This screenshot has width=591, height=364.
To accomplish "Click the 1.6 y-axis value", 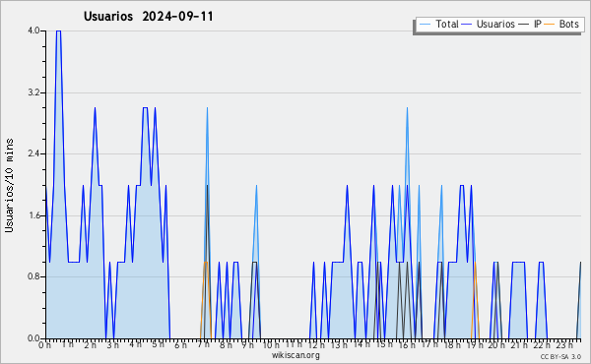I will pyautogui.click(x=33, y=215).
